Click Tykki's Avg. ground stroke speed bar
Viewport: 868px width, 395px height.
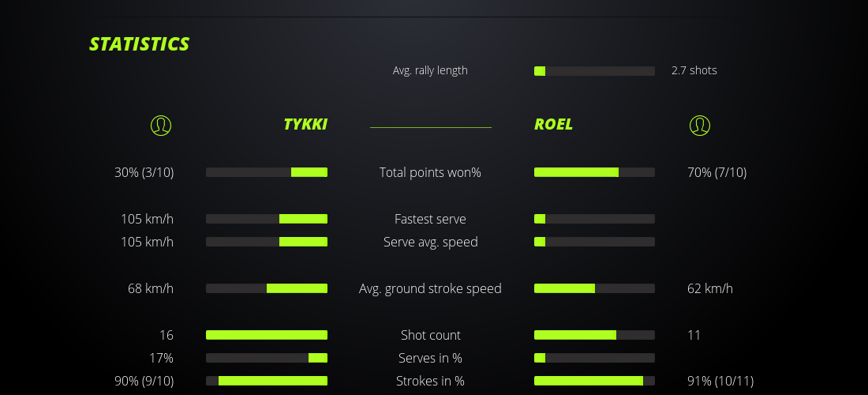(x=267, y=288)
